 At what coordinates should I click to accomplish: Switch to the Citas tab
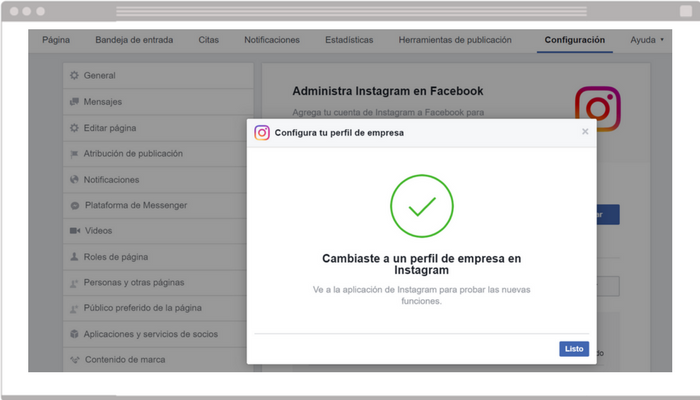[x=208, y=40]
